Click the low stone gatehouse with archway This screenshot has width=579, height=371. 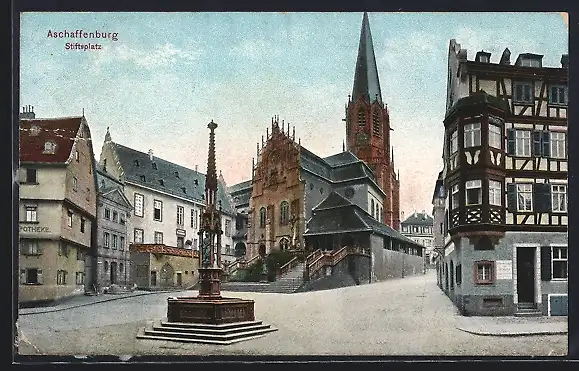(164, 267)
